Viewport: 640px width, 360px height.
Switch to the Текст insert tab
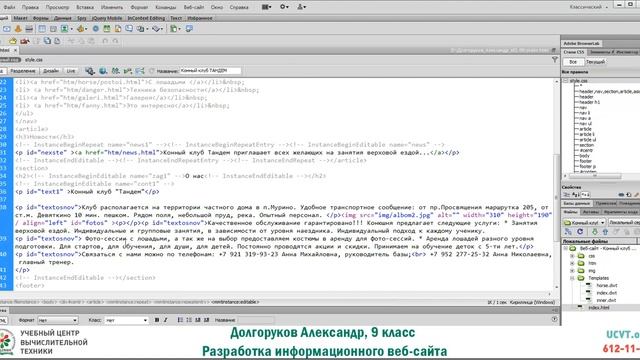coord(176,18)
